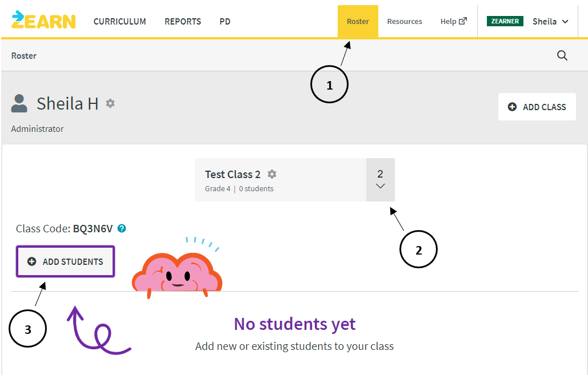
Task: Click the class code BQ3N6V text
Action: click(93, 228)
